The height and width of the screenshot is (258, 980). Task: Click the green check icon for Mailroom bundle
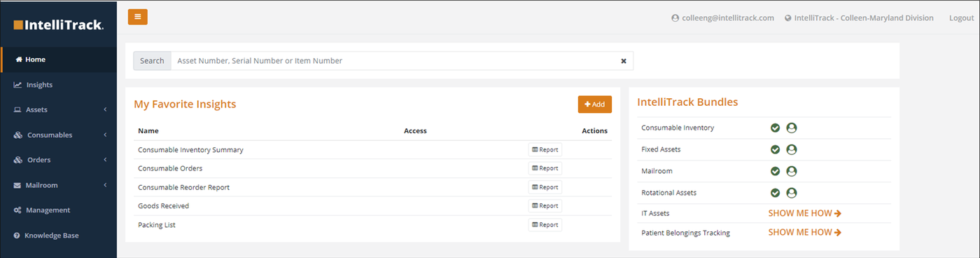tap(776, 171)
